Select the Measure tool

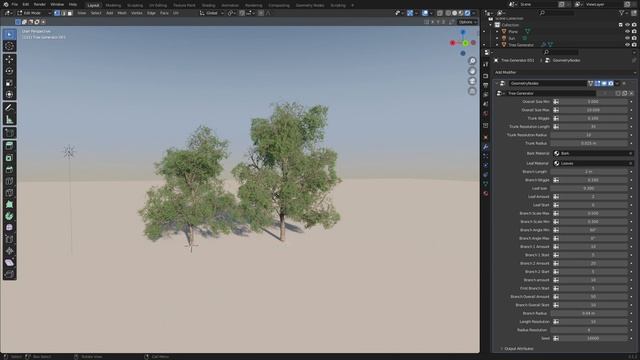coord(9,120)
